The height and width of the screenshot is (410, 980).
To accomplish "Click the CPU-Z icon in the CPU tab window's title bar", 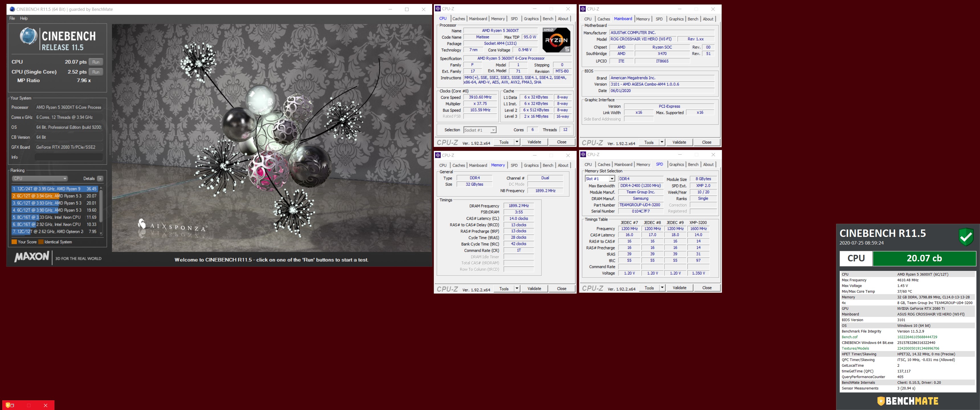I will click(x=438, y=9).
